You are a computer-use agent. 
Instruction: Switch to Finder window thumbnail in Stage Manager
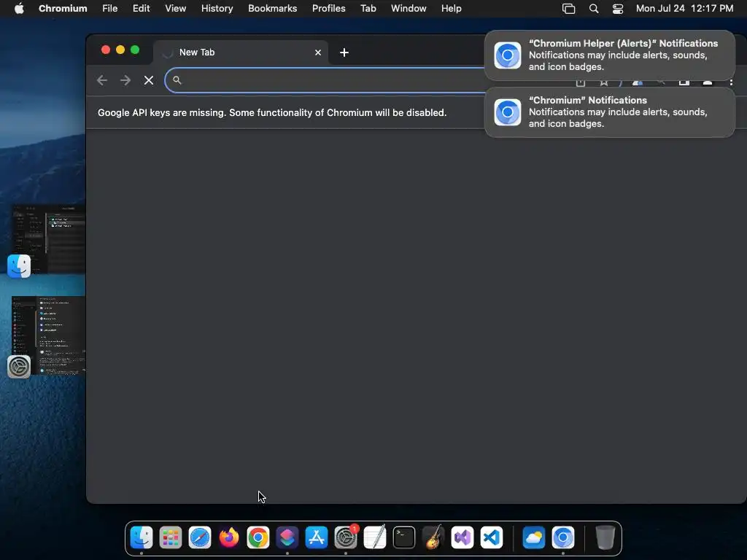pyautogui.click(x=49, y=239)
